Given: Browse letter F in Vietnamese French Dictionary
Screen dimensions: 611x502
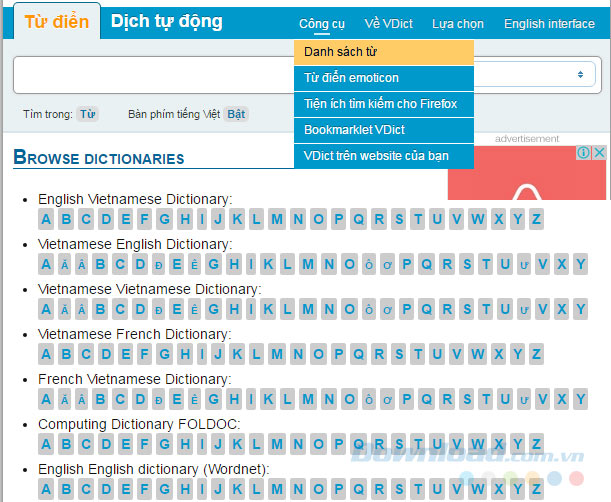Looking at the screenshot, I should (x=144, y=354).
